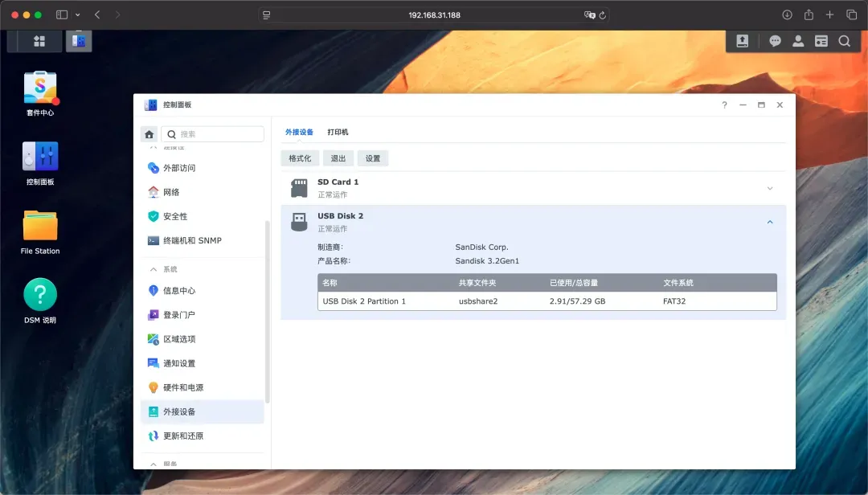This screenshot has height=495, width=868.
Task: Click the 格式化 button
Action: point(300,158)
